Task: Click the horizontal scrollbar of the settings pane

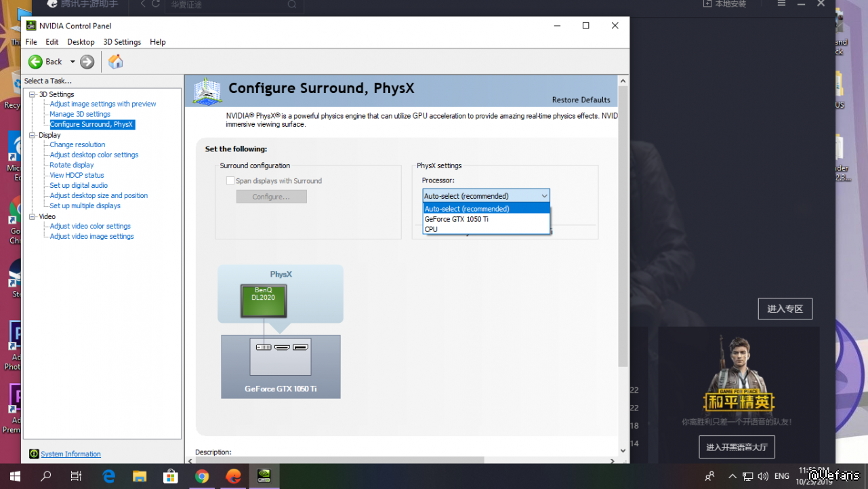Action: click(x=340, y=461)
